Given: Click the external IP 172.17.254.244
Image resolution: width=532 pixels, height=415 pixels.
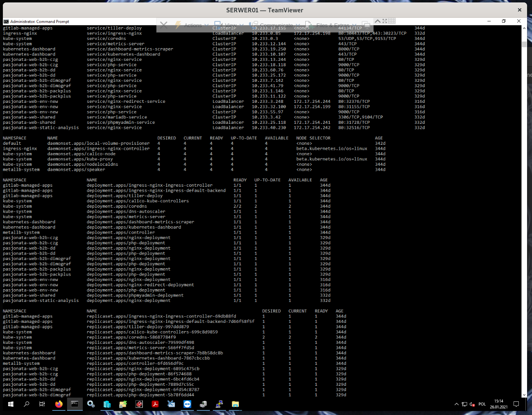Looking at the screenshot, I should point(312,102).
